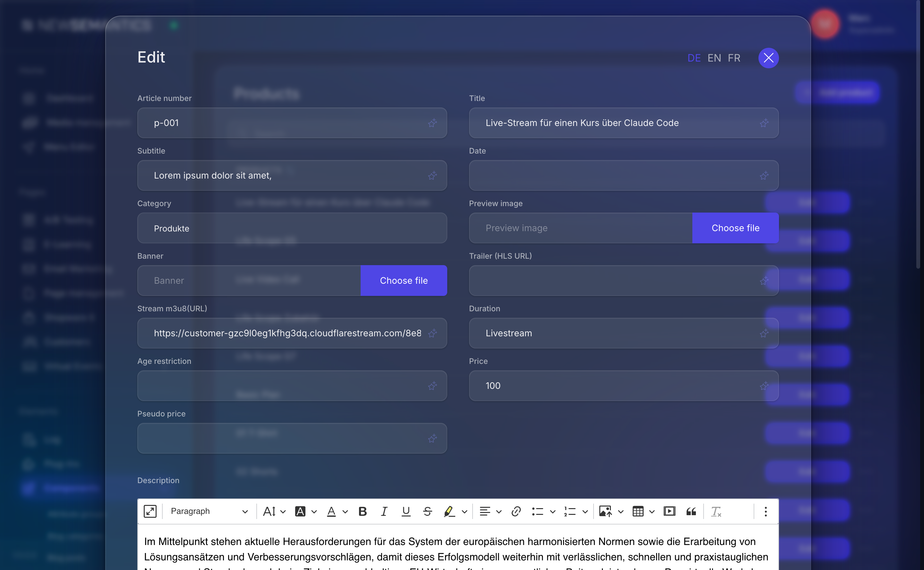Open the Category field showing Produkte
The width and height of the screenshot is (924, 570).
[292, 228]
